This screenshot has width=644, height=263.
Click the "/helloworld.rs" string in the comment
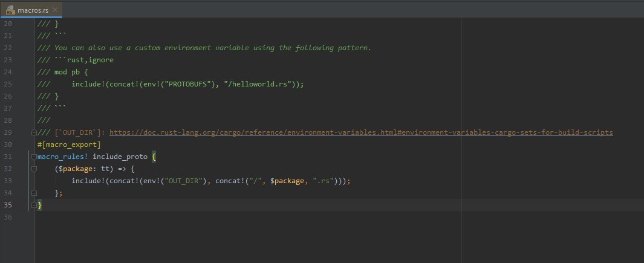261,84
